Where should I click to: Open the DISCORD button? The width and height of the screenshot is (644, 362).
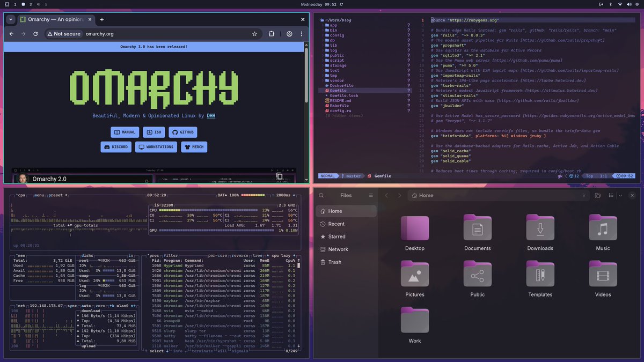coord(116,147)
